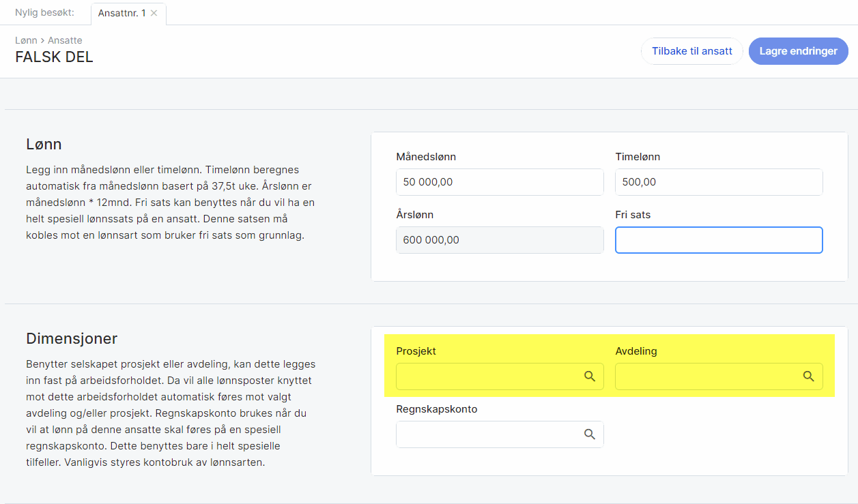Click the search icon in Prosjekt field
858x504 pixels.
point(590,376)
